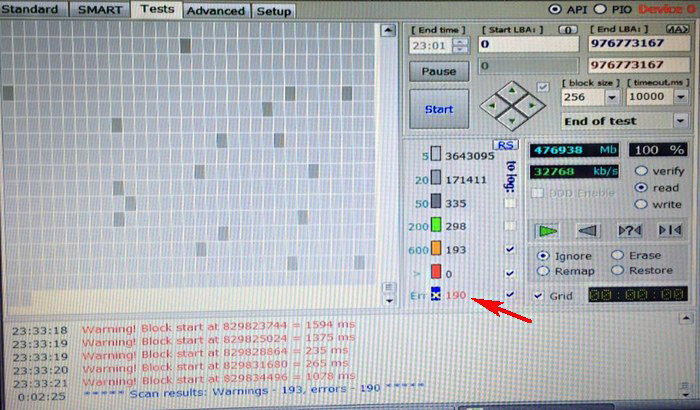Click the forward play scan icon

546,230
